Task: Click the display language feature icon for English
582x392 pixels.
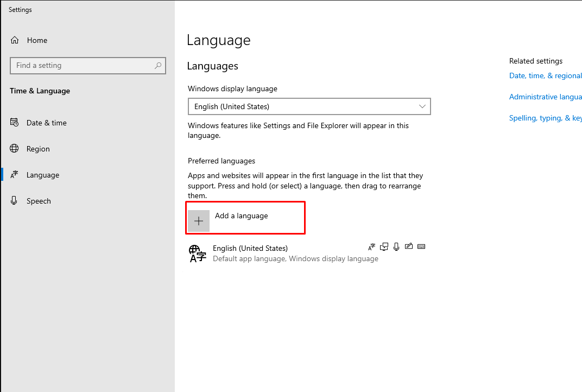Action: [384, 247]
